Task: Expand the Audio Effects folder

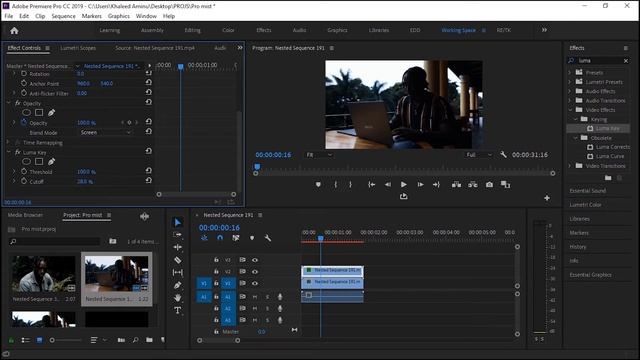Action: (570, 91)
